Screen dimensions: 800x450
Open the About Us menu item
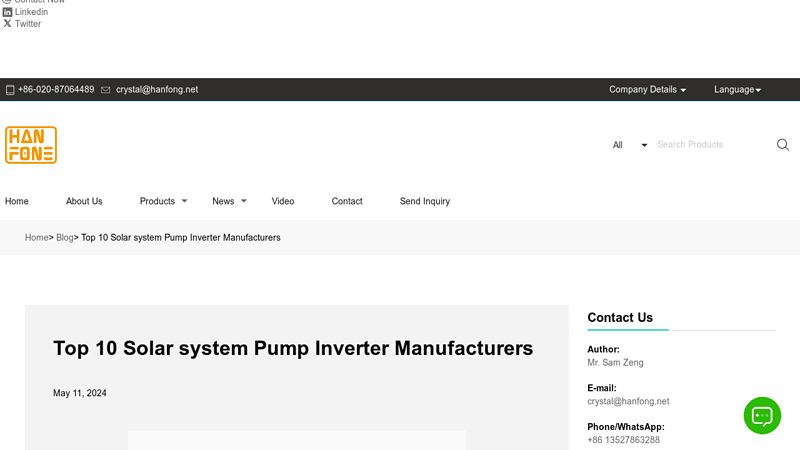point(84,201)
